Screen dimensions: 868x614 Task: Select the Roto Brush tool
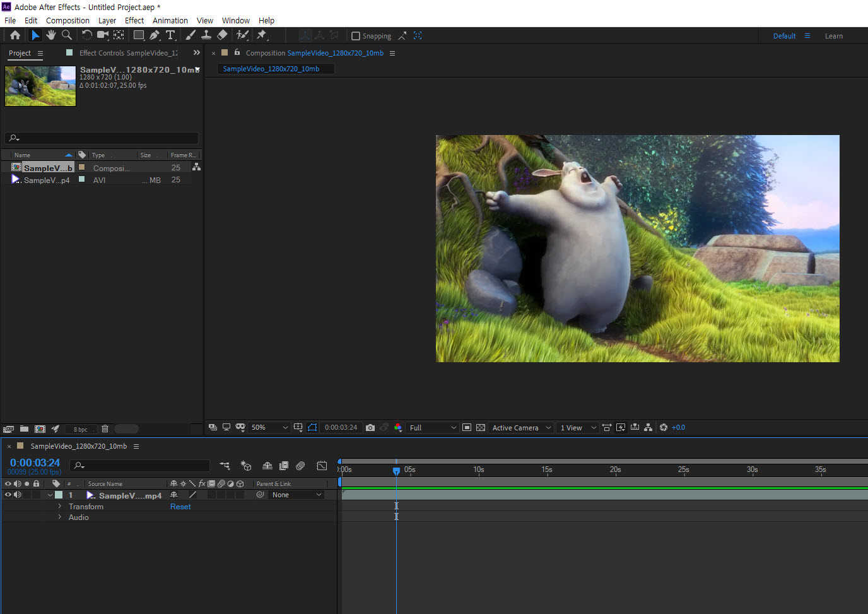click(242, 35)
